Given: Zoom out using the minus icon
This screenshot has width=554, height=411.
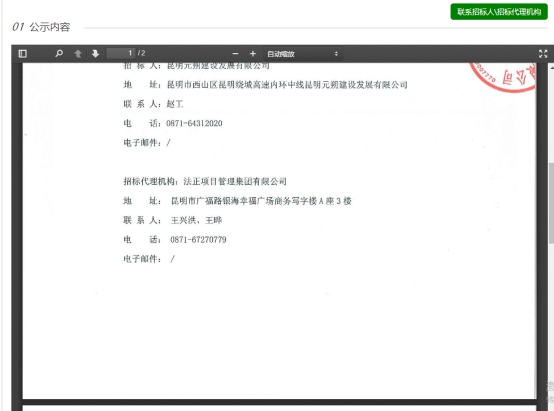Looking at the screenshot, I should 235,54.
